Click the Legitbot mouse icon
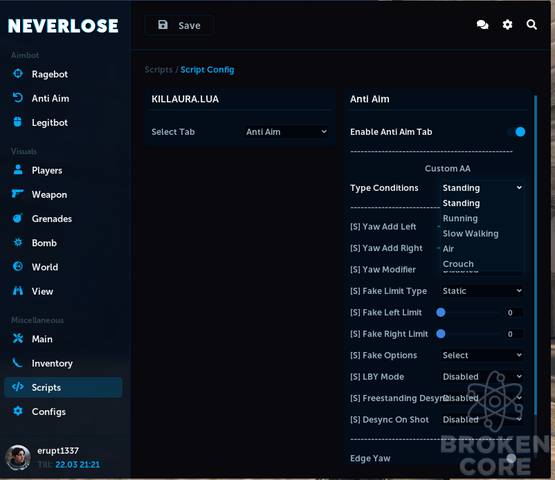The height and width of the screenshot is (480, 555). click(18, 122)
